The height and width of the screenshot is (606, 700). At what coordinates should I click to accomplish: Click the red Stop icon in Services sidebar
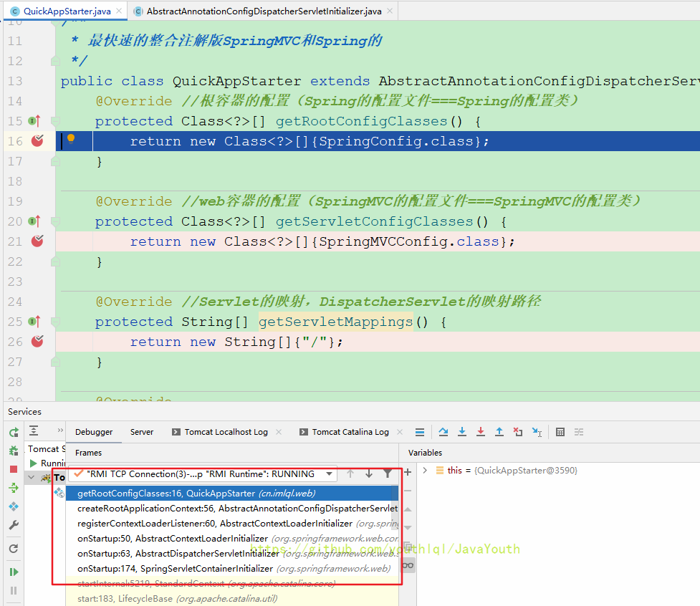coord(13,469)
